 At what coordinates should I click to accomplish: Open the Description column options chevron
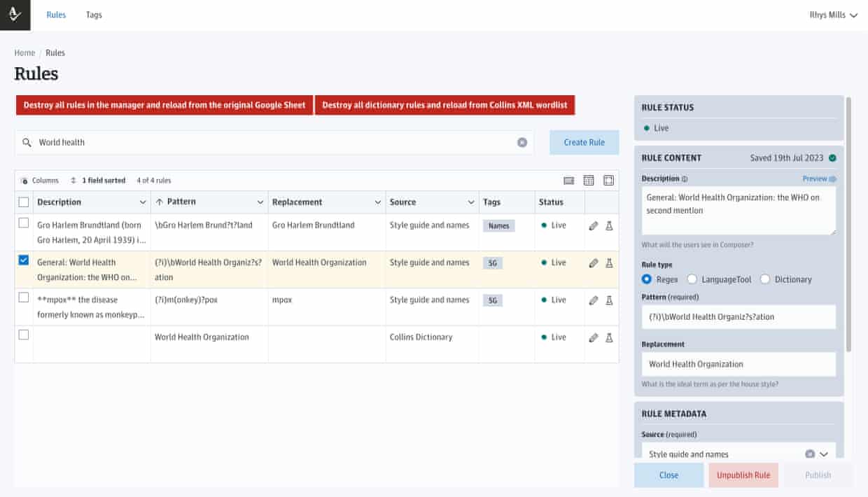tap(143, 202)
